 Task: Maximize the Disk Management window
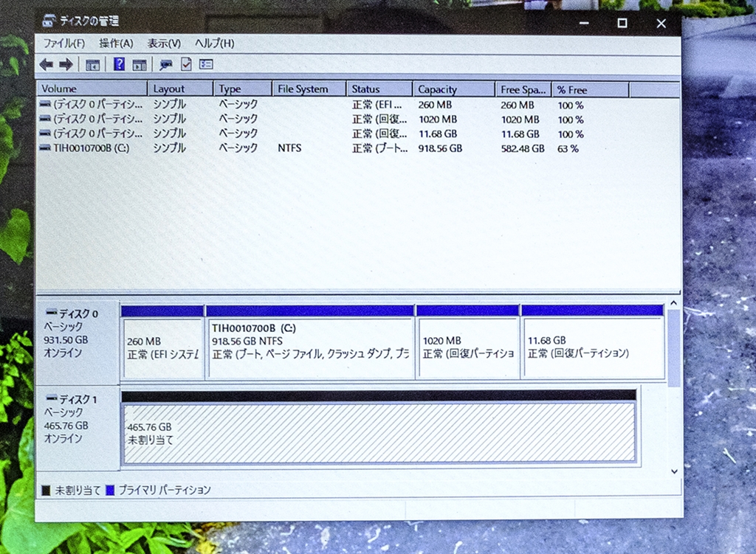[x=622, y=23]
